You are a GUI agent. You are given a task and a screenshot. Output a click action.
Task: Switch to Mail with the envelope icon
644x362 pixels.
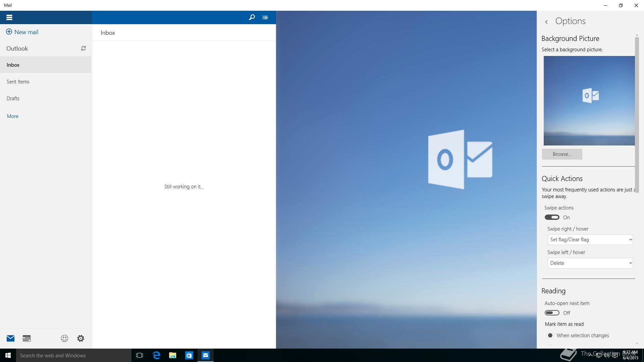tap(10, 339)
